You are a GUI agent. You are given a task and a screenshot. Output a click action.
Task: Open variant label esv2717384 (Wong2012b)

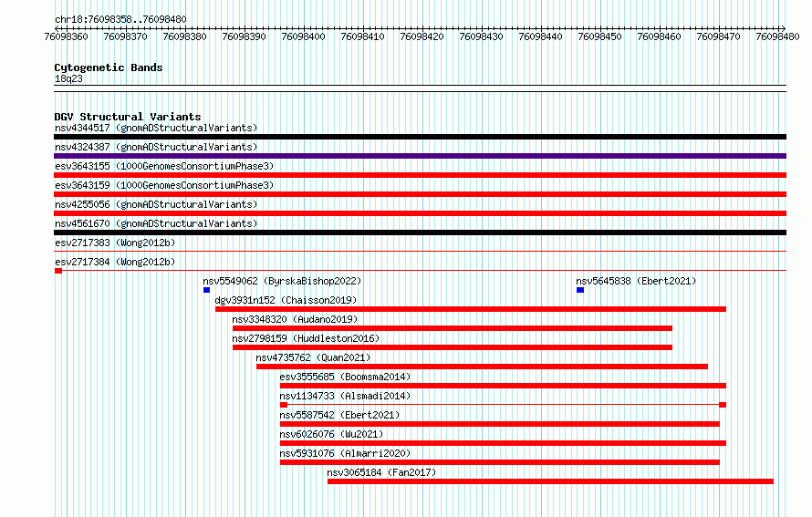pos(115,262)
